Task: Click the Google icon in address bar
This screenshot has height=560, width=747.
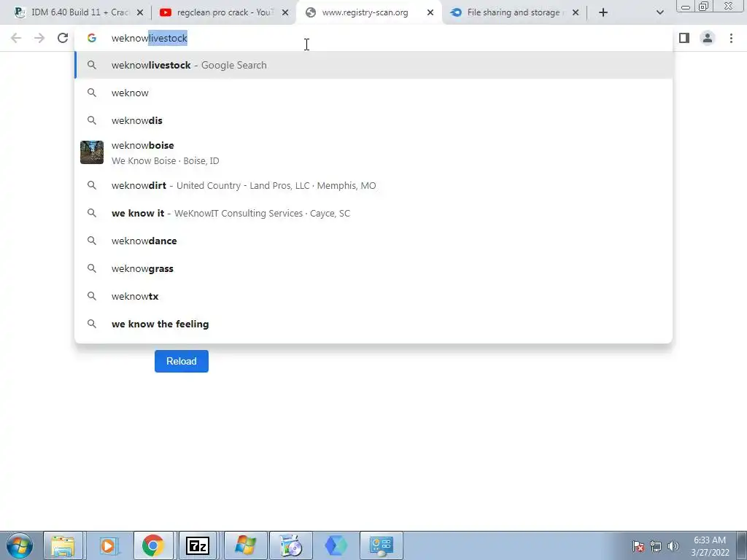Action: click(92, 38)
